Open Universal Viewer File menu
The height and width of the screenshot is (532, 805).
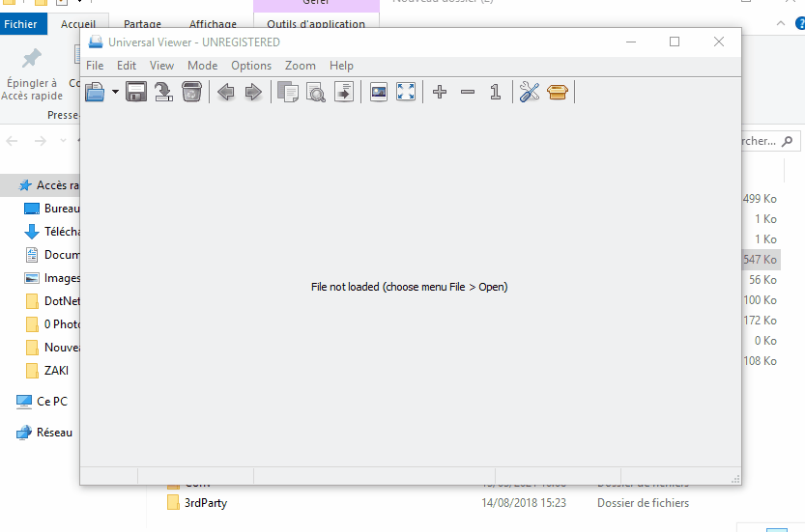click(x=95, y=66)
